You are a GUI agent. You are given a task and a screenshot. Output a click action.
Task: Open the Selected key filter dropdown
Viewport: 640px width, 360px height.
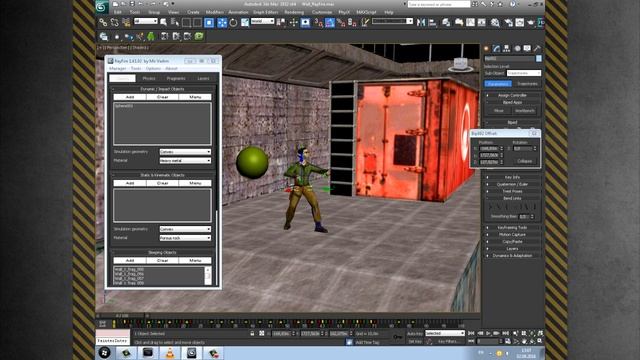(x=445, y=333)
